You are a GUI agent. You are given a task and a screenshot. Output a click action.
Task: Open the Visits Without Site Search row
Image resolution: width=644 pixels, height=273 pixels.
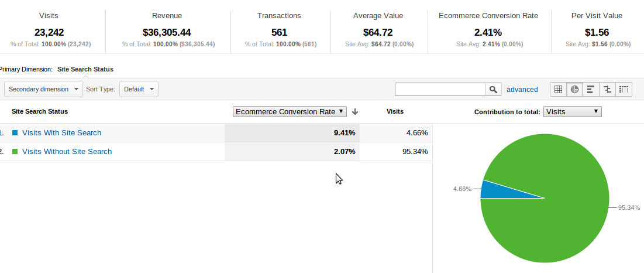[67, 152]
